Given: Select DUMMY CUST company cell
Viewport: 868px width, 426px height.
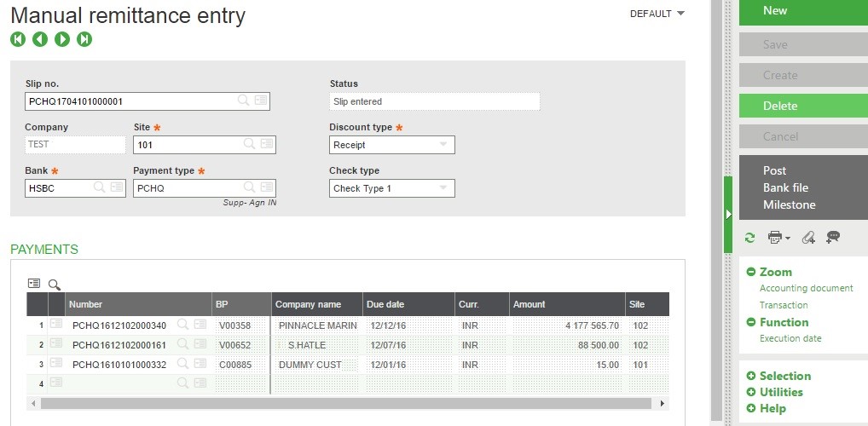Looking at the screenshot, I should coord(318,365).
